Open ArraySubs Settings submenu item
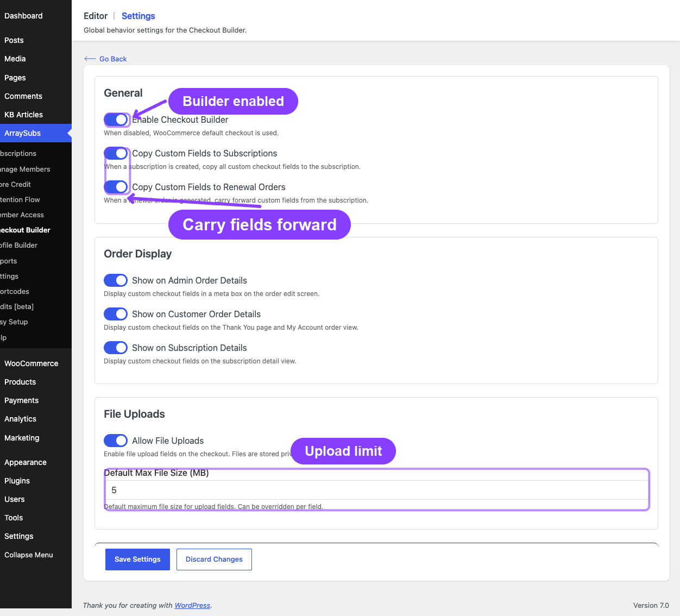680x616 pixels. coord(36,276)
